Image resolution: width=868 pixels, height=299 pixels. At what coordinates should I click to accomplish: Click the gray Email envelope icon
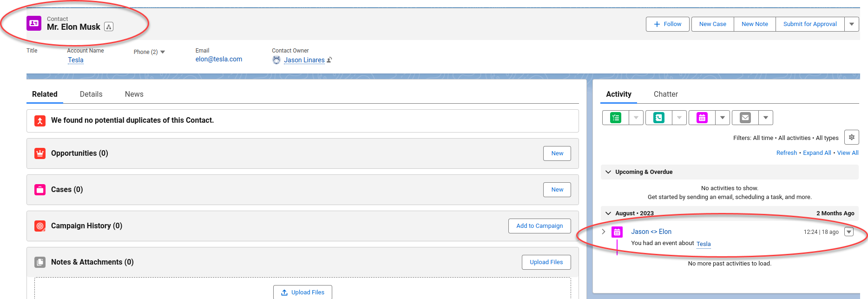[x=745, y=118]
